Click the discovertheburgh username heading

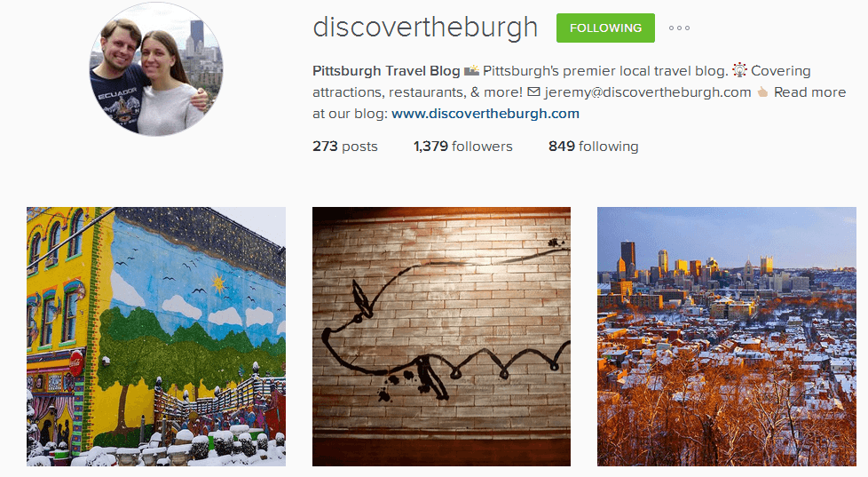point(425,28)
